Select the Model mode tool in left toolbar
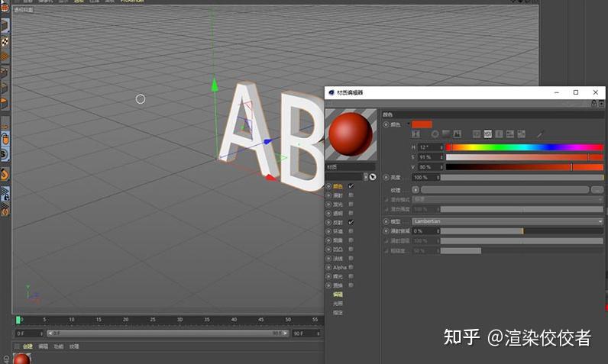 [5, 25]
